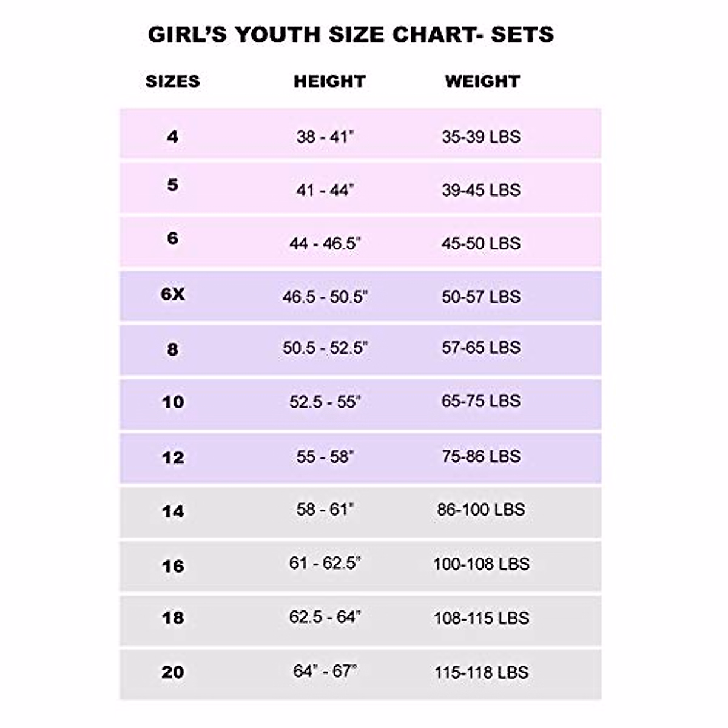The width and height of the screenshot is (728, 728).
Task: Click the size 14 row label
Action: [x=173, y=512]
